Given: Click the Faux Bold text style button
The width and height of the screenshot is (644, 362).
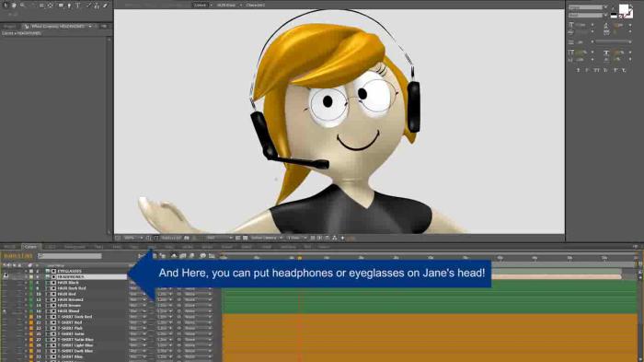Looking at the screenshot, I should point(578,70).
